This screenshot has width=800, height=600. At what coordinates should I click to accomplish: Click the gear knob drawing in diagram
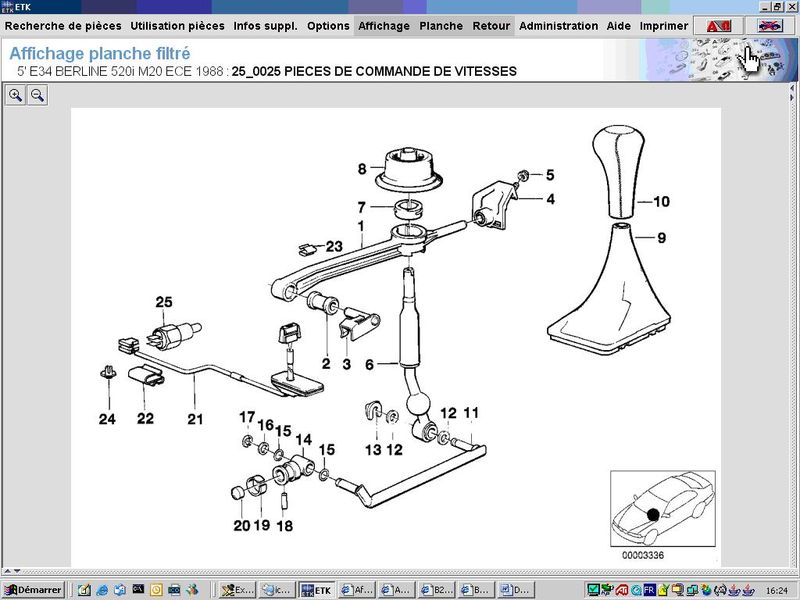click(618, 172)
